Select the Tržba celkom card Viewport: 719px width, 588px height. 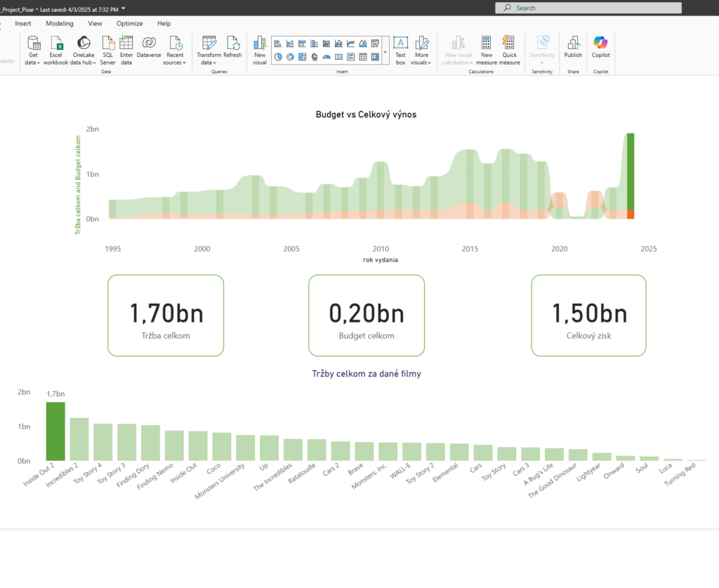click(x=166, y=315)
